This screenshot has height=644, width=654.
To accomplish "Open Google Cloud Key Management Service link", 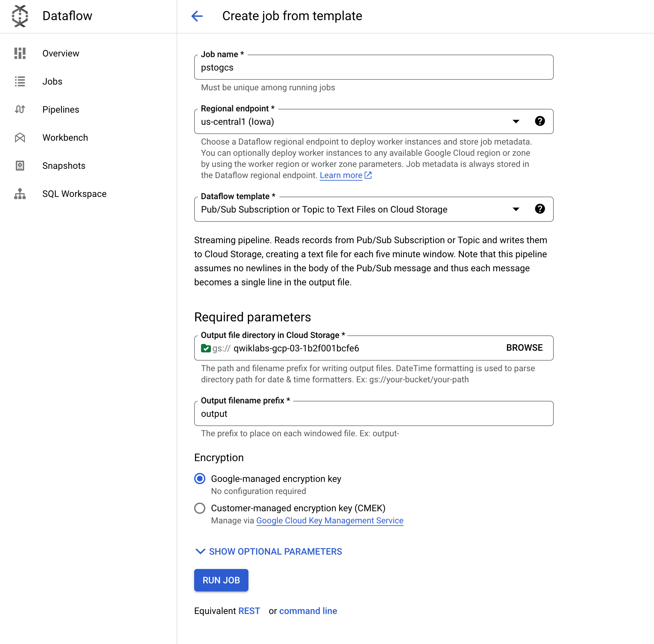I will [330, 520].
